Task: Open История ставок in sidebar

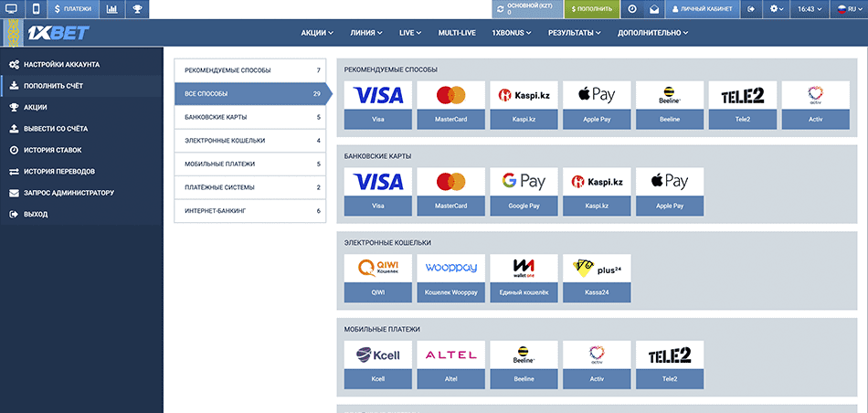Action: point(82,150)
